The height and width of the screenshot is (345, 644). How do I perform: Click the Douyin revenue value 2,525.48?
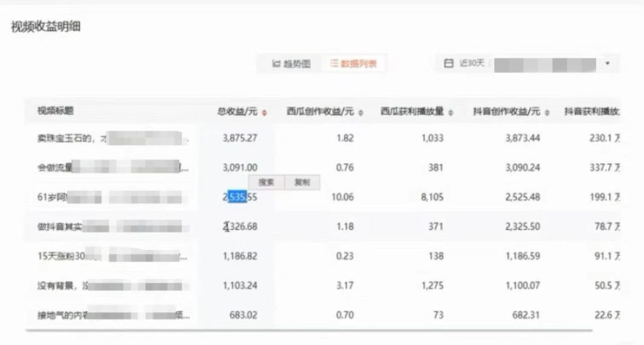pos(523,197)
